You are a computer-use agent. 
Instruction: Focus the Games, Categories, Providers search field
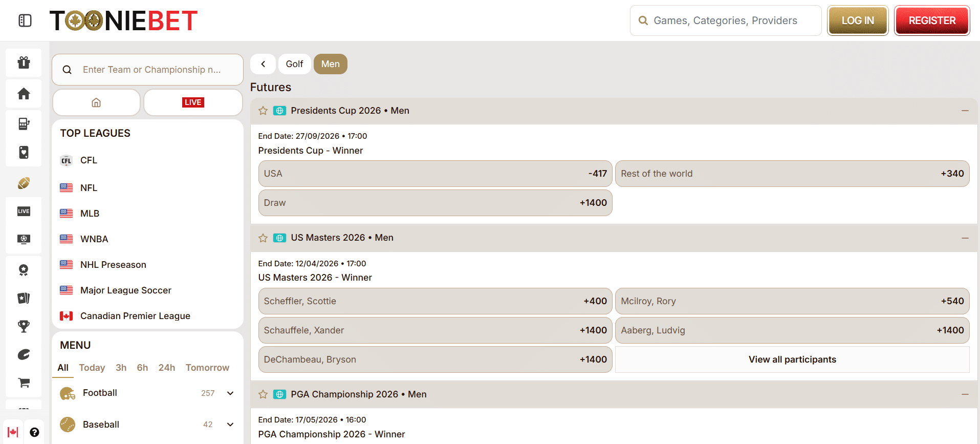pyautogui.click(x=726, y=20)
